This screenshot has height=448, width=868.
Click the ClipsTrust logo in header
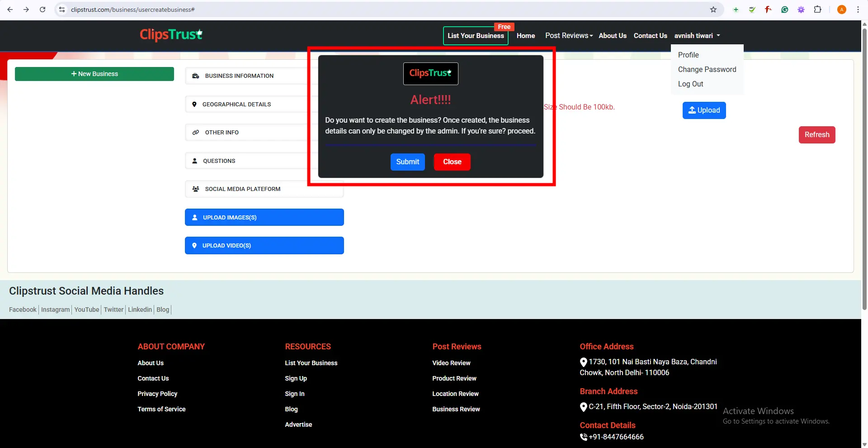pyautogui.click(x=171, y=35)
